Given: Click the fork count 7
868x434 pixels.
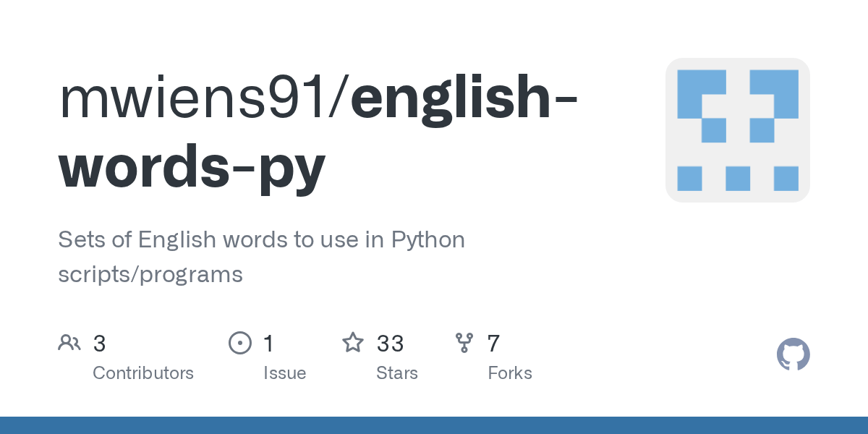Looking at the screenshot, I should coord(493,343).
